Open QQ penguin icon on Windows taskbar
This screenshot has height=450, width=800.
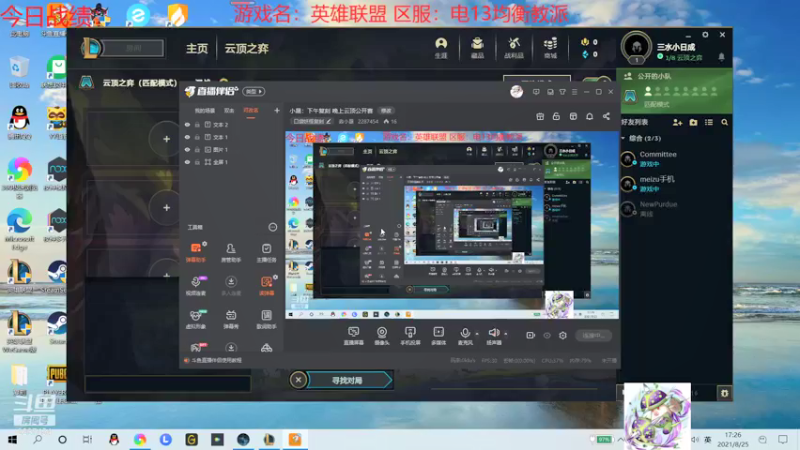click(x=114, y=439)
